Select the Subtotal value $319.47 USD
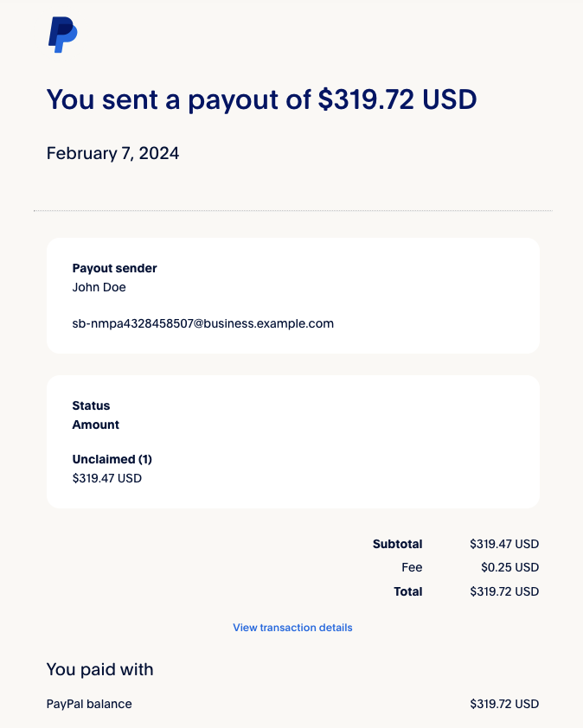The width and height of the screenshot is (583, 728). [x=504, y=544]
